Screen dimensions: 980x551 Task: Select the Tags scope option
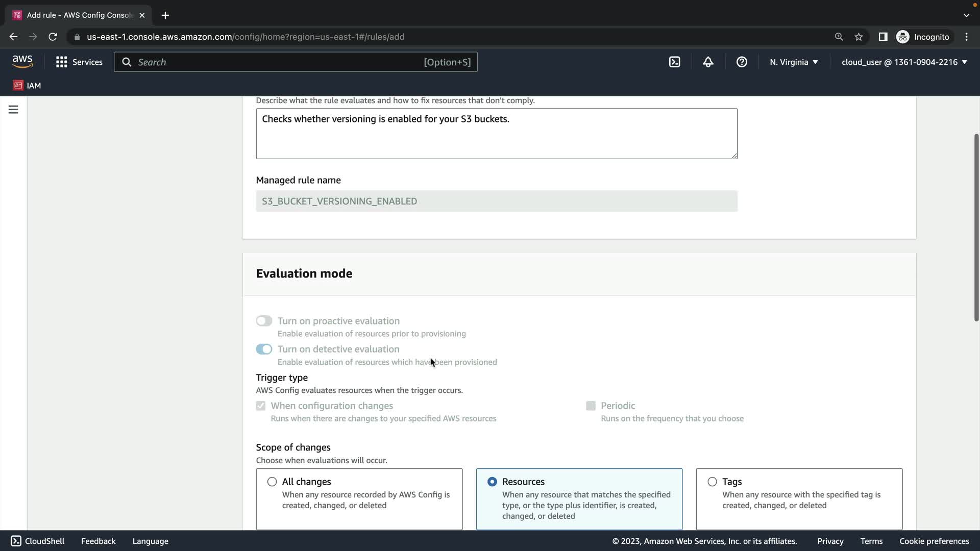(x=712, y=482)
